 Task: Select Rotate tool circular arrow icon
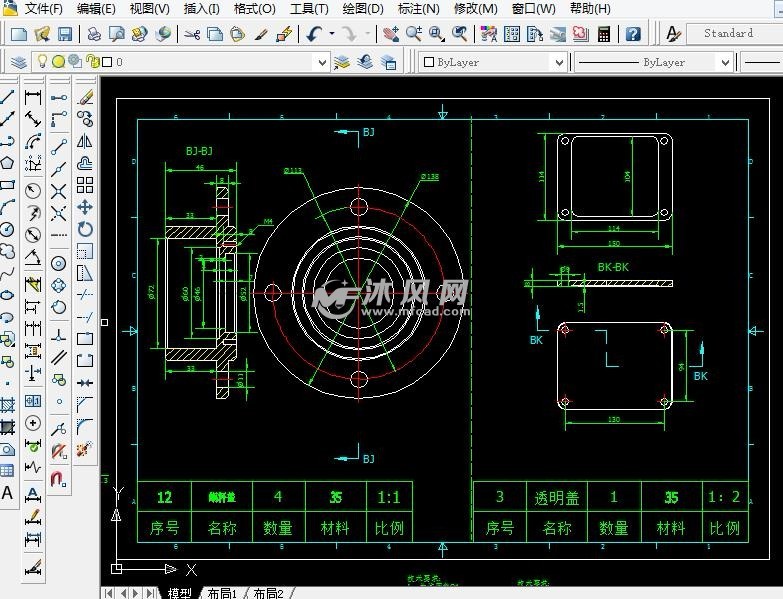pyautogui.click(x=85, y=230)
